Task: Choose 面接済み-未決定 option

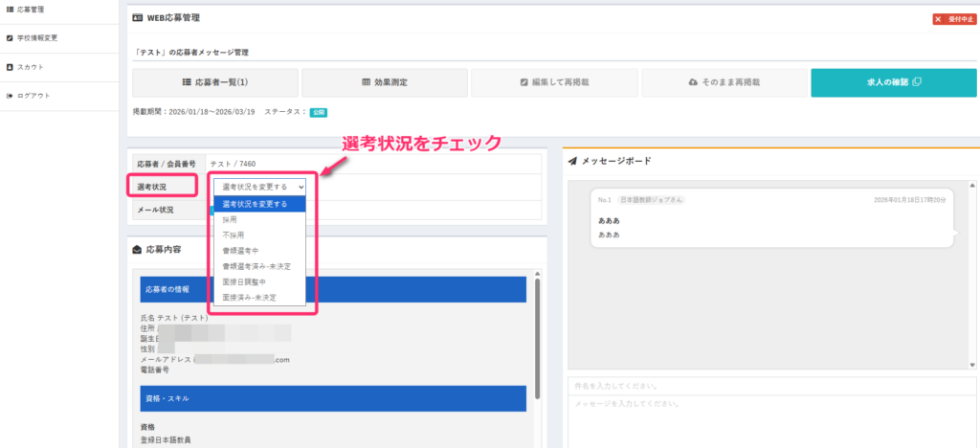Action: pos(249,298)
